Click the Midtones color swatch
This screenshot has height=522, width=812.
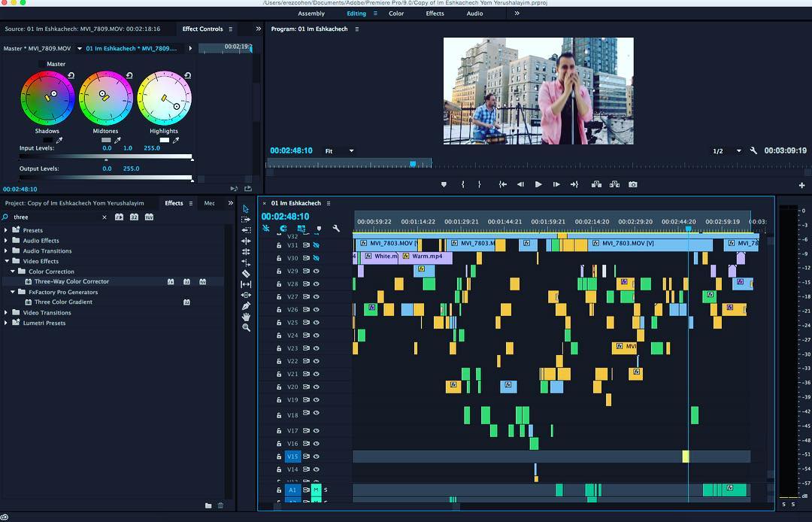pyautogui.click(x=106, y=140)
